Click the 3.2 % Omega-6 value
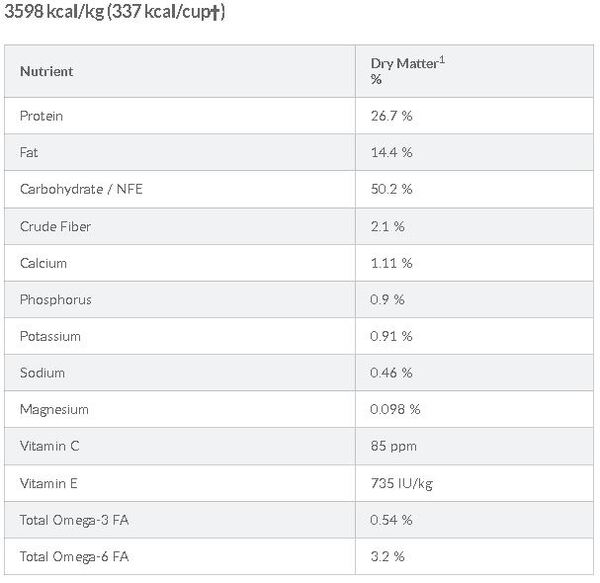 pos(387,557)
